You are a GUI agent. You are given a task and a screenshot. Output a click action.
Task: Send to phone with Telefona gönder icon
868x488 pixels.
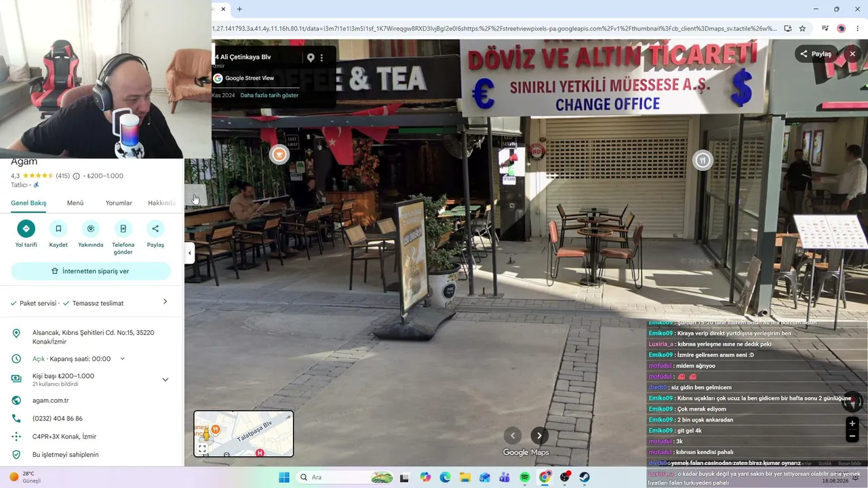click(x=123, y=228)
